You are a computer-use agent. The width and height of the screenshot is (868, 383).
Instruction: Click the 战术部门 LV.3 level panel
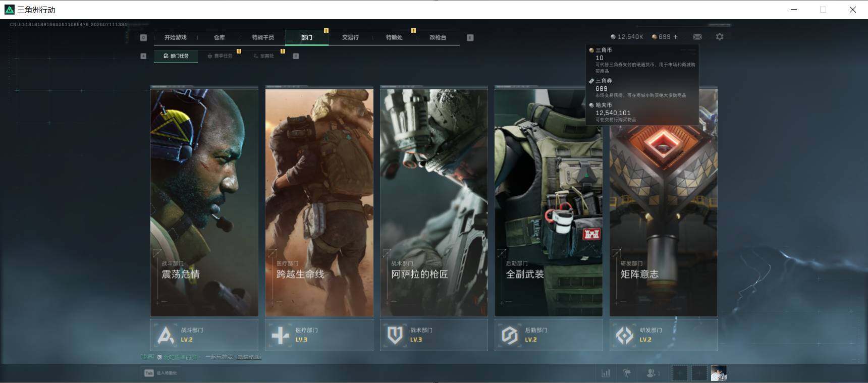[x=434, y=335]
